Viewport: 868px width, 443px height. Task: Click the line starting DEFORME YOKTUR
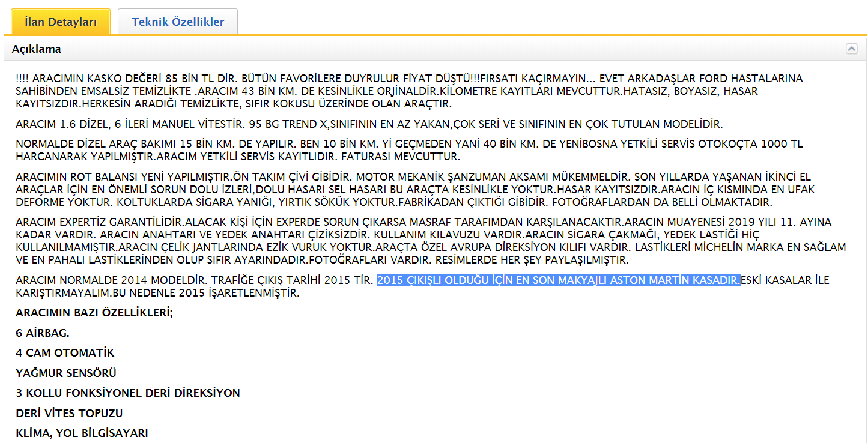pos(394,203)
